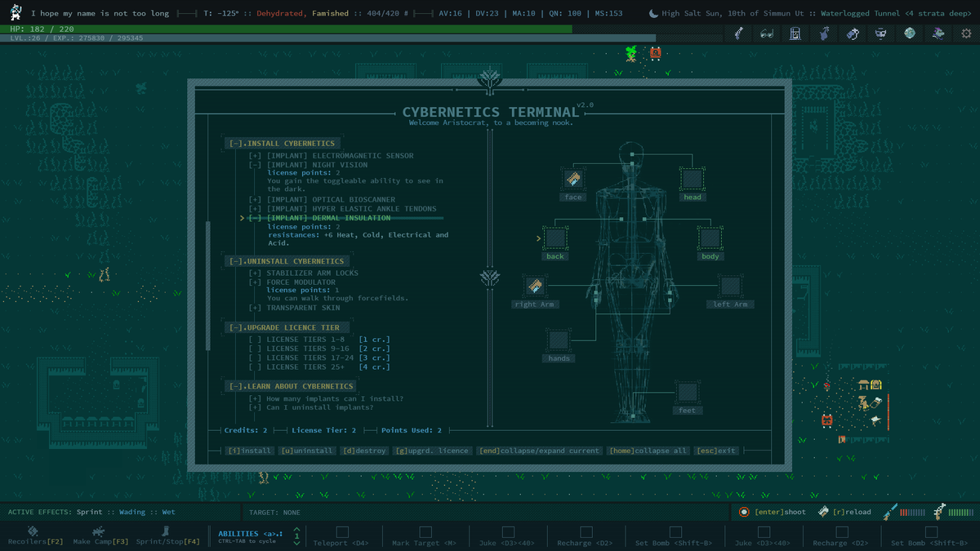
Task: Click the eyeglasses look icon in top toolbar
Action: point(767,33)
